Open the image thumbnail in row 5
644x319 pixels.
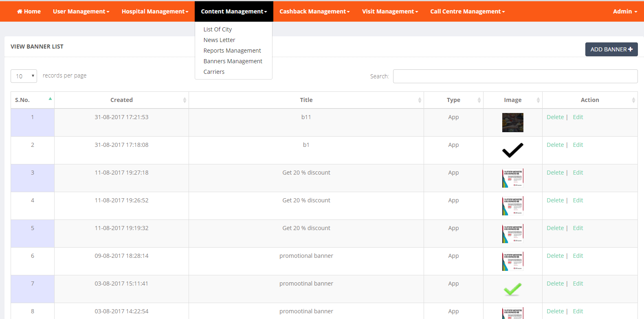(x=513, y=233)
